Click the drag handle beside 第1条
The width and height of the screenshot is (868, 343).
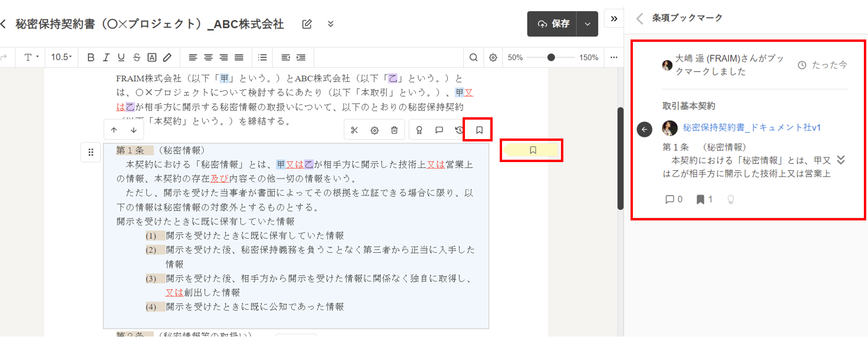pyautogui.click(x=91, y=153)
